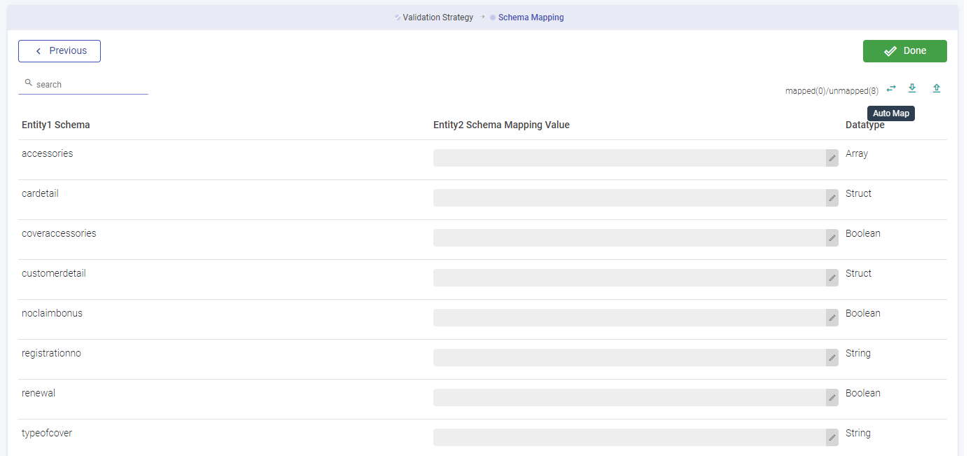Image resolution: width=980 pixels, height=456 pixels.
Task: Click the Boolean datatype of coveraccessories
Action: coord(863,233)
